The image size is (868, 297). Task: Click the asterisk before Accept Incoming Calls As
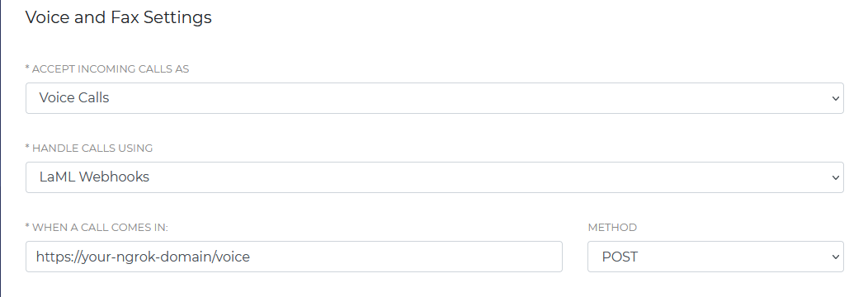[x=27, y=68]
